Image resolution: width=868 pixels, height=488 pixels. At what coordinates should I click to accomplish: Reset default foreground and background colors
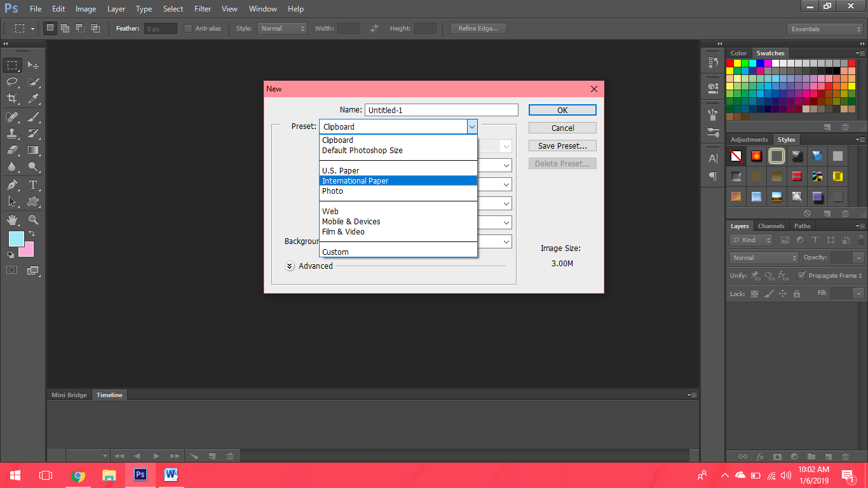click(11, 255)
